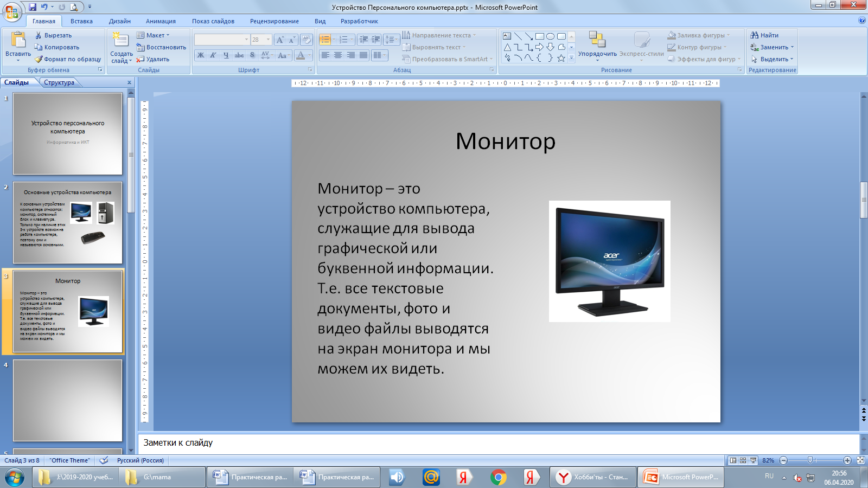
Task: Click zoom out minus button
Action: [783, 460]
